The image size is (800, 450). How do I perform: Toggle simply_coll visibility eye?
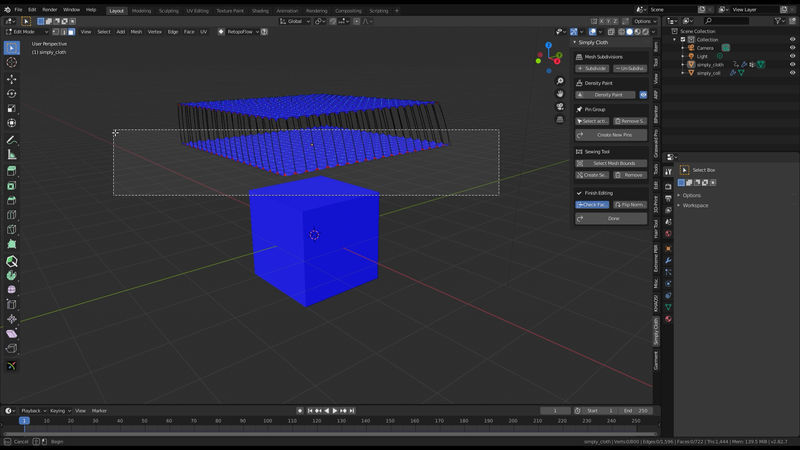pyautogui.click(x=792, y=73)
